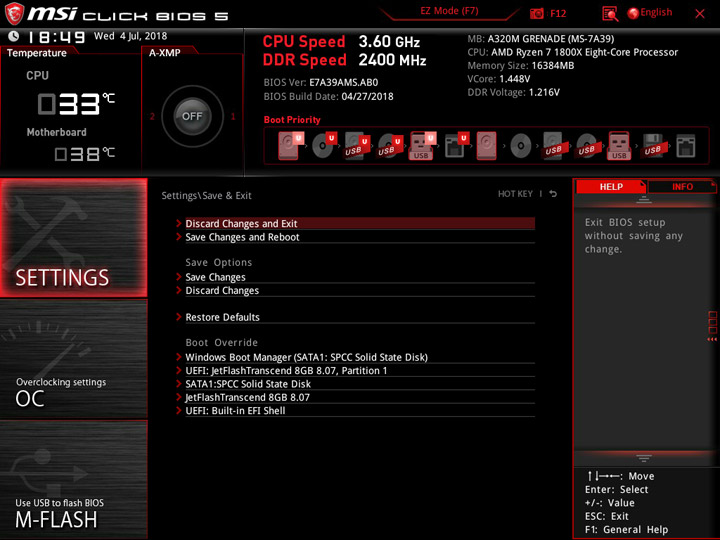Select the UEFI hard disk boot priority icon
This screenshot has width=720, height=540.
(x=289, y=146)
